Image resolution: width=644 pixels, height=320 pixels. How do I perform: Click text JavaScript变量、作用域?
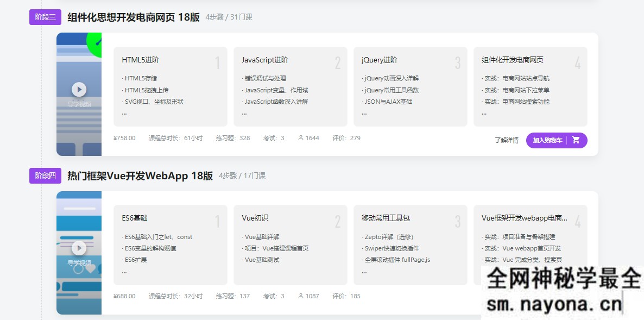(276, 90)
